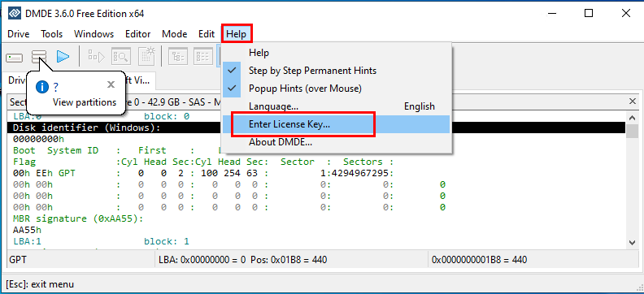
Task: Close the Help menu from the menu bar
Action: [x=237, y=34]
